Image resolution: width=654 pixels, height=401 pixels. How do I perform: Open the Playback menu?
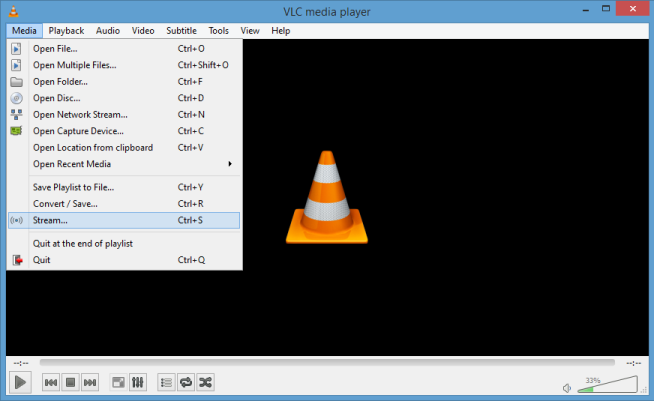(67, 31)
